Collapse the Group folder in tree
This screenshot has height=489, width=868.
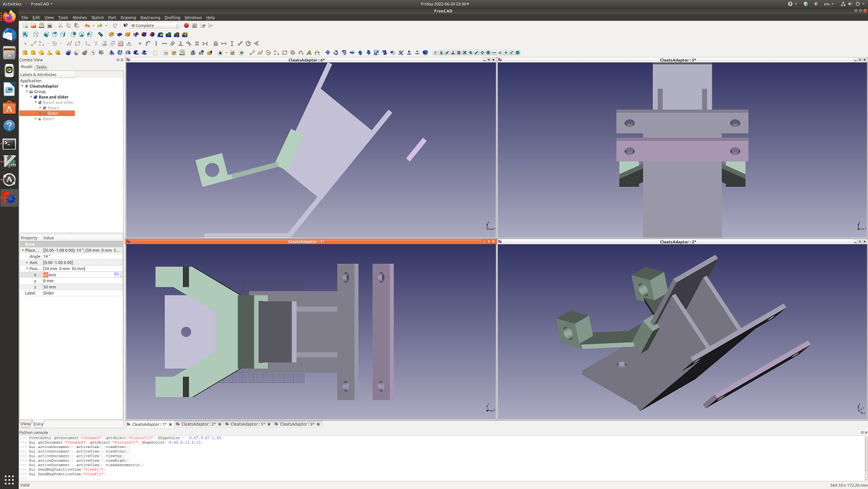[x=27, y=92]
